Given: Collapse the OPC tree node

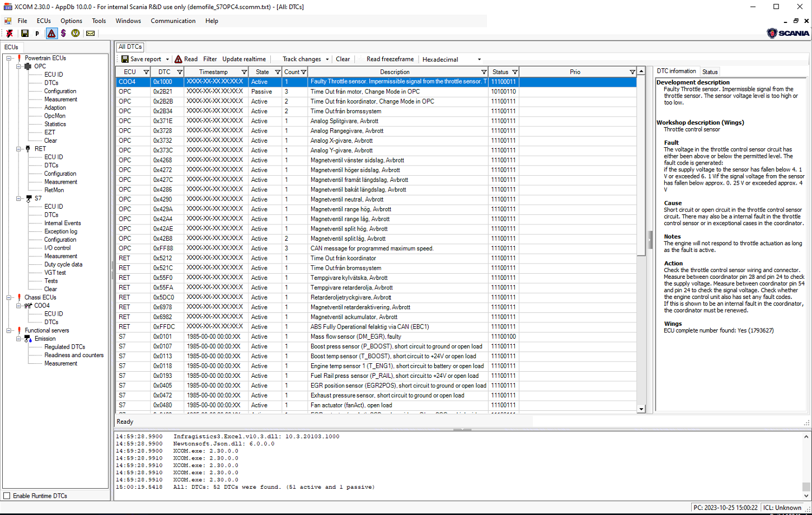Looking at the screenshot, I should pos(18,66).
